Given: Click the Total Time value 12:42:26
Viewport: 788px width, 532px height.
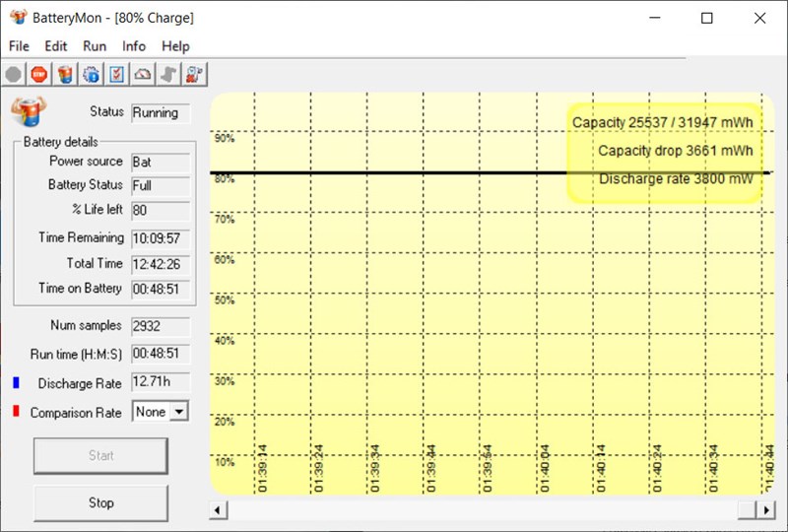Looking at the screenshot, I should (161, 264).
